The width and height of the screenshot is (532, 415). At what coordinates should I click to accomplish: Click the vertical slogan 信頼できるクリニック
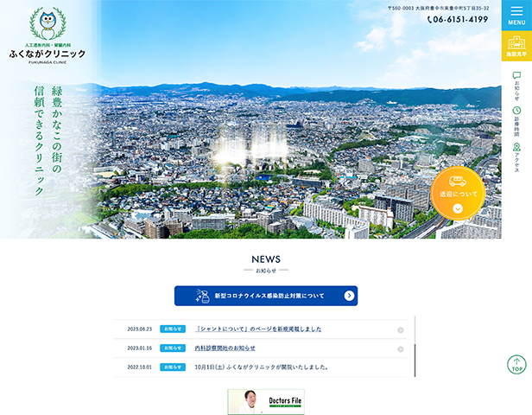click(x=39, y=141)
